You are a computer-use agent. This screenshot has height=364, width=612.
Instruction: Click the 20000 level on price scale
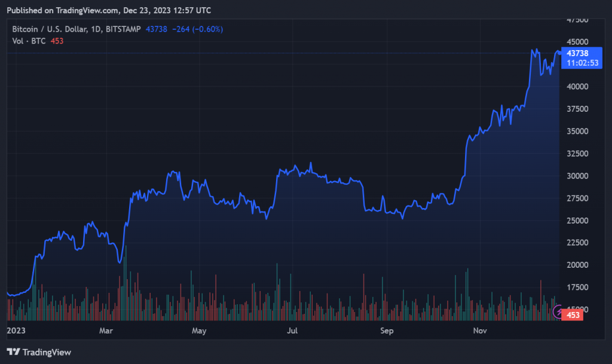577,265
